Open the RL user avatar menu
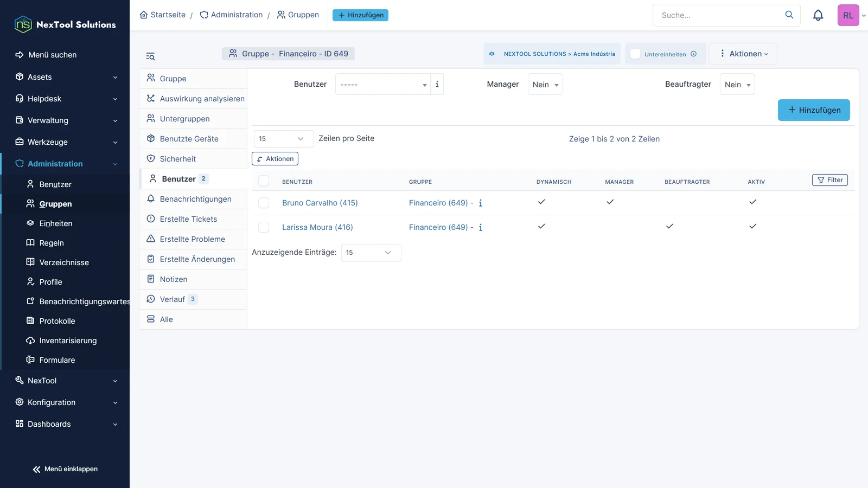 pos(848,15)
